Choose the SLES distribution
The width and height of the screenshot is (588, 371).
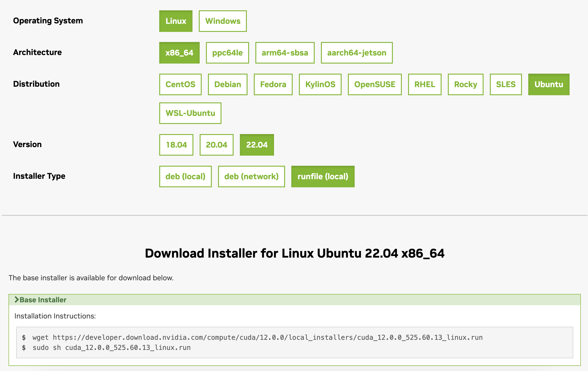[506, 84]
